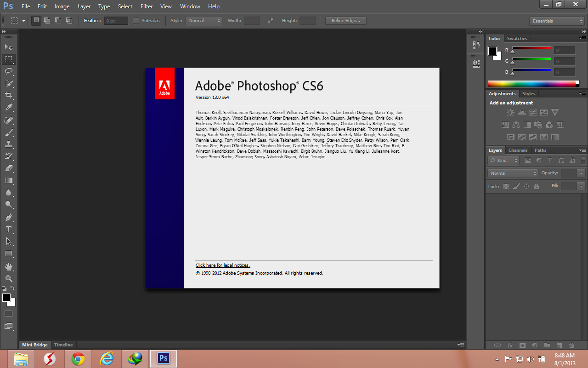
Task: Open the History panel icon
Action: (x=476, y=45)
